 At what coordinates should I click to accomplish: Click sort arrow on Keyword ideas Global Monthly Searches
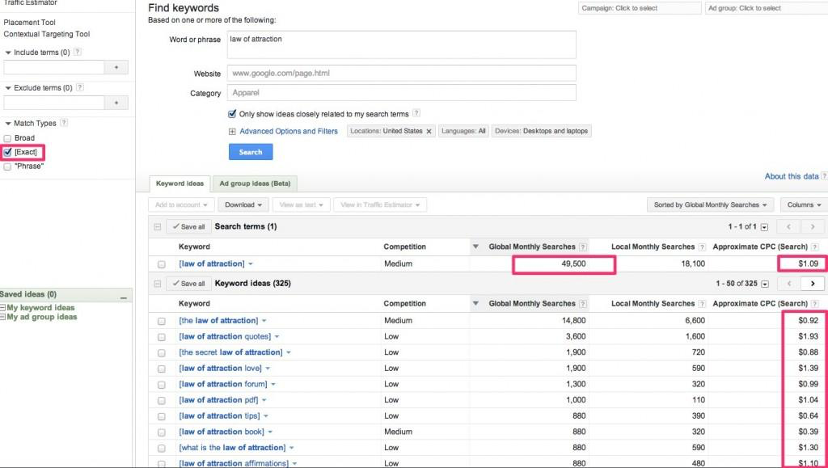pyautogui.click(x=475, y=304)
